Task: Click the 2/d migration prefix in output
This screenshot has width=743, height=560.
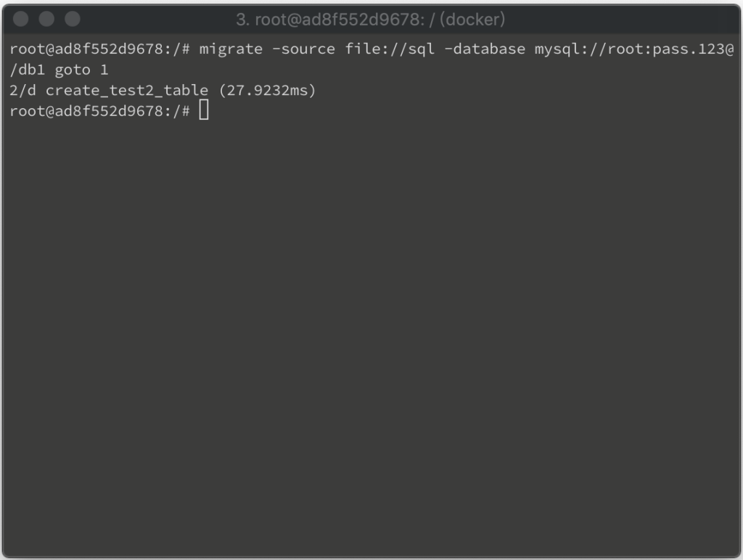Action: coord(22,90)
